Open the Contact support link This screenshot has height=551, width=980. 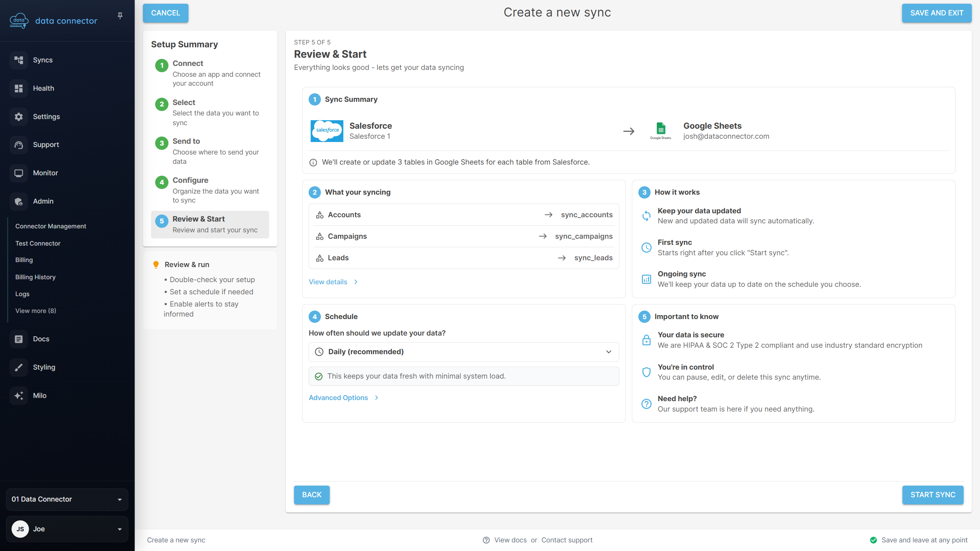567,540
